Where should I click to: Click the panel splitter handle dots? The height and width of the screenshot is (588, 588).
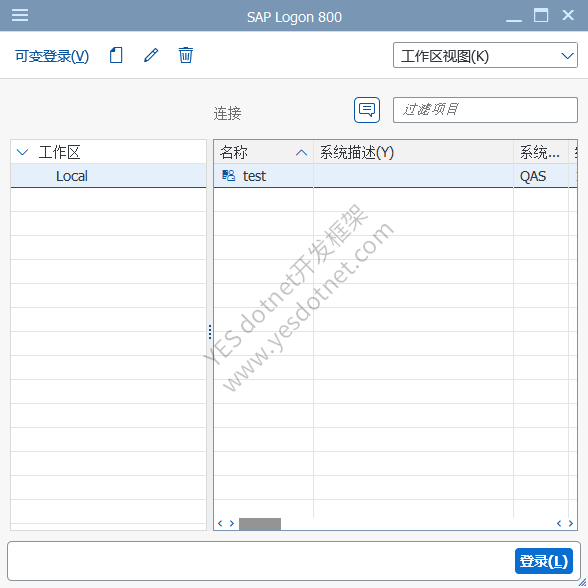click(x=210, y=332)
